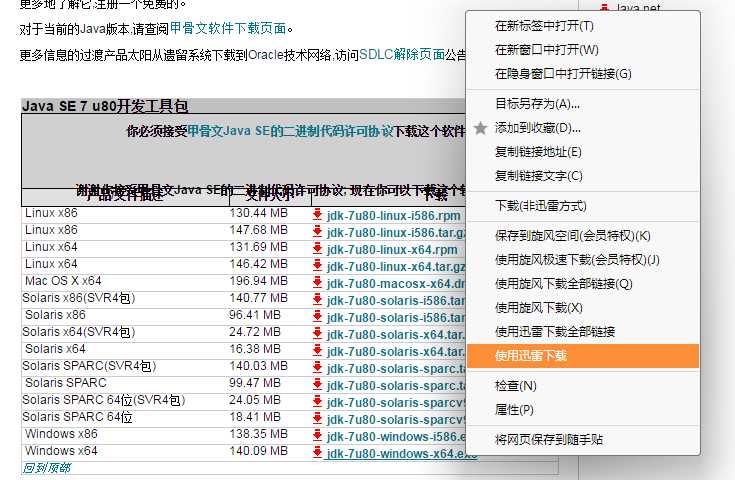
Task: Click the download icon in the 140.77 MB Solaris row
Action: click(317, 300)
